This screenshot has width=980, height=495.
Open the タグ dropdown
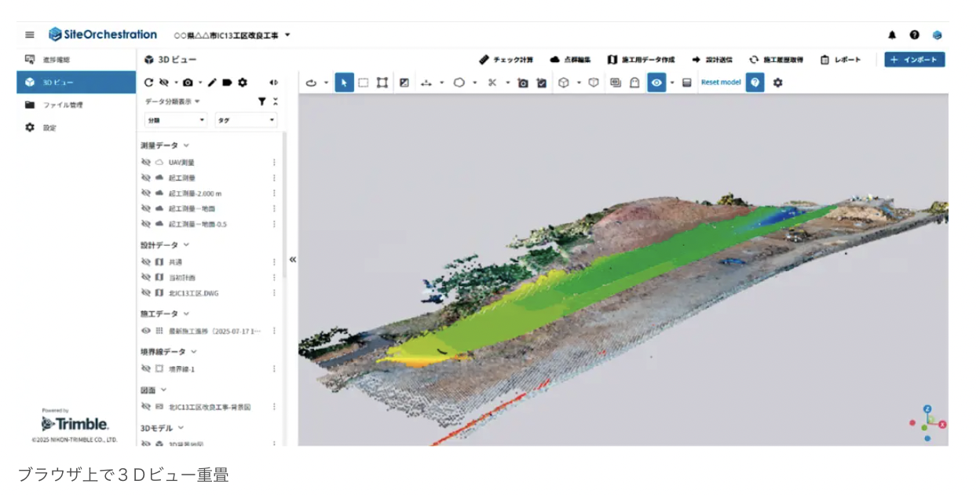(246, 120)
